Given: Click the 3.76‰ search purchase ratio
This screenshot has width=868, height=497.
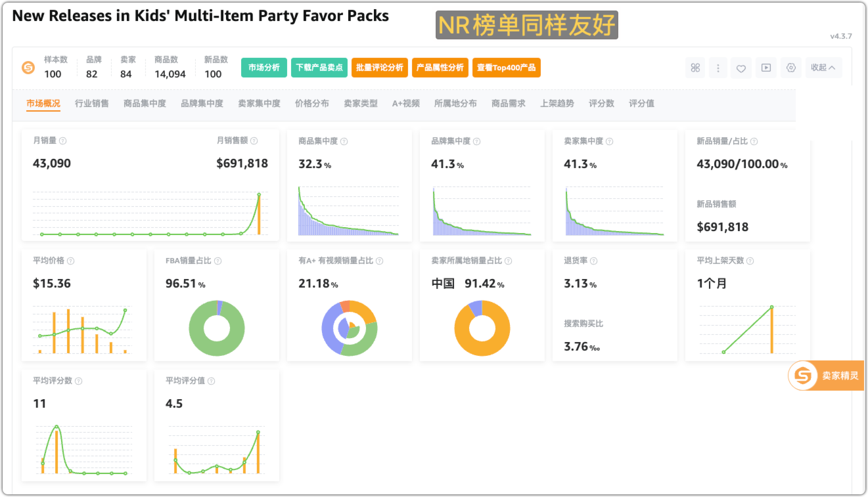Looking at the screenshot, I should coord(582,347).
